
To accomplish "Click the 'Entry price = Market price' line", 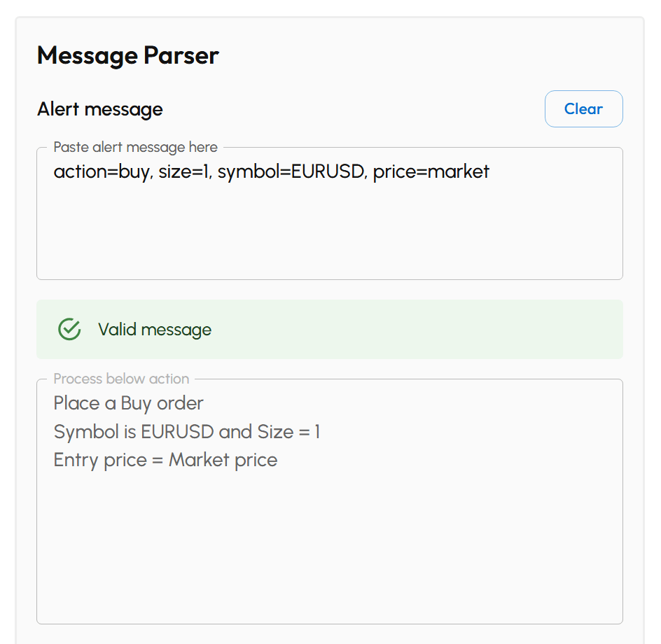I will pyautogui.click(x=165, y=459).
